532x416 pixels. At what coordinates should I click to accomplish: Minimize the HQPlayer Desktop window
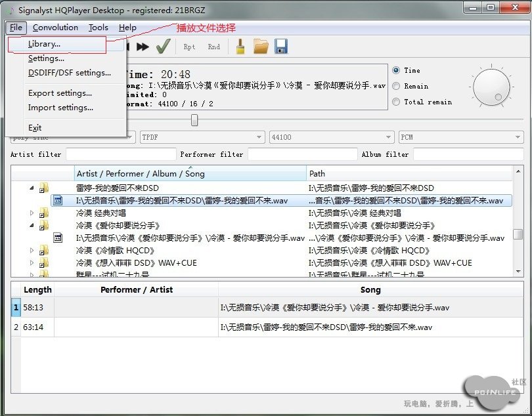coord(473,7)
